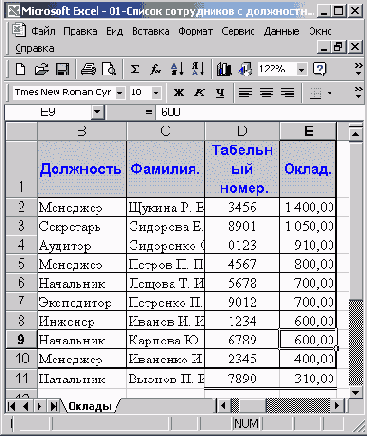The width and height of the screenshot is (367, 436).
Task: Select the Оклады sheet tab
Action: click(89, 406)
